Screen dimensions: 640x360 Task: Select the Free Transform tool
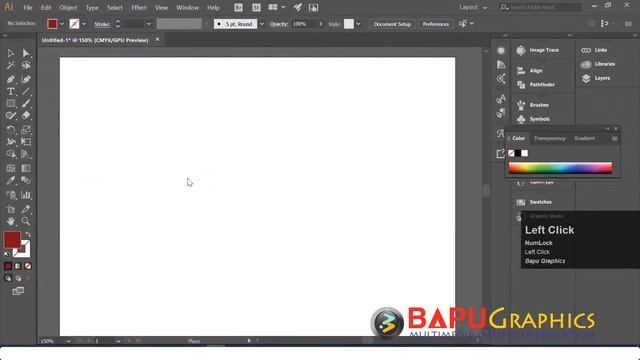(26, 142)
